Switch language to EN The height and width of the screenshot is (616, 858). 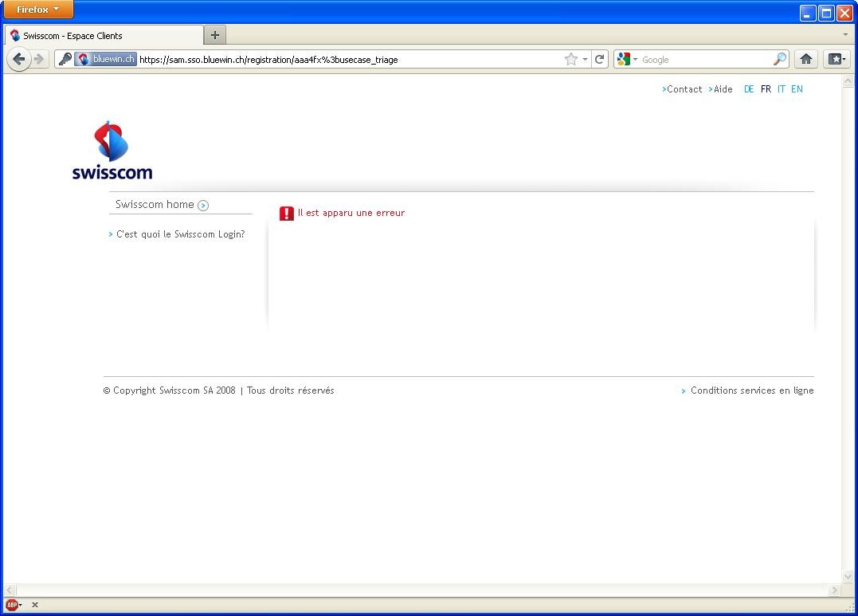pos(797,88)
